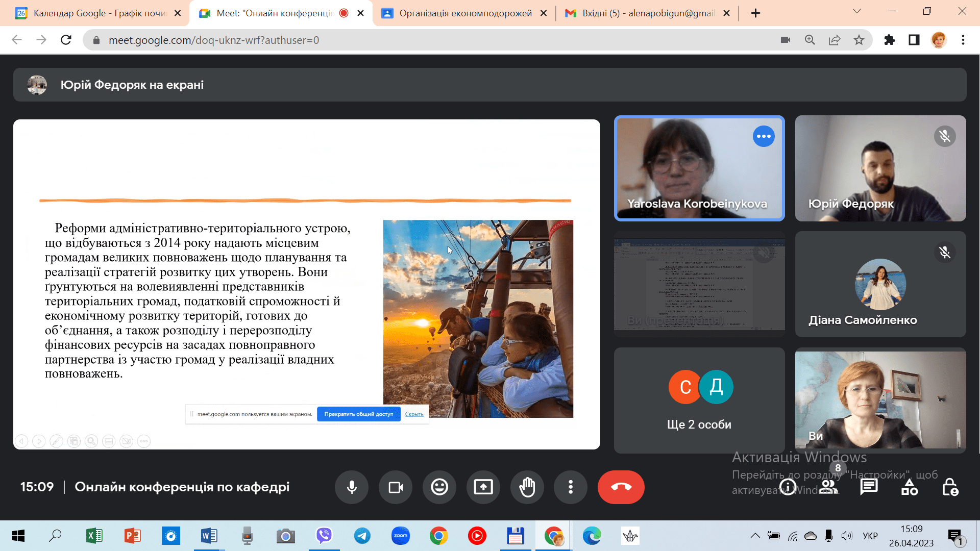Switch to the Календар Google tab
This screenshot has height=551, width=980.
(x=100, y=13)
